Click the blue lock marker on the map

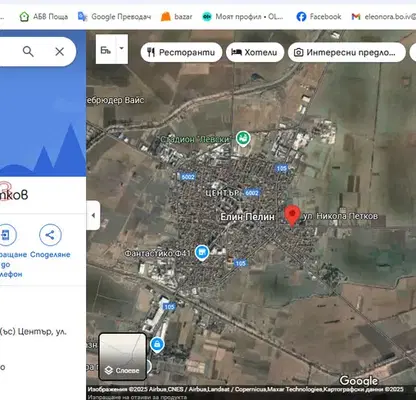[x=157, y=345]
